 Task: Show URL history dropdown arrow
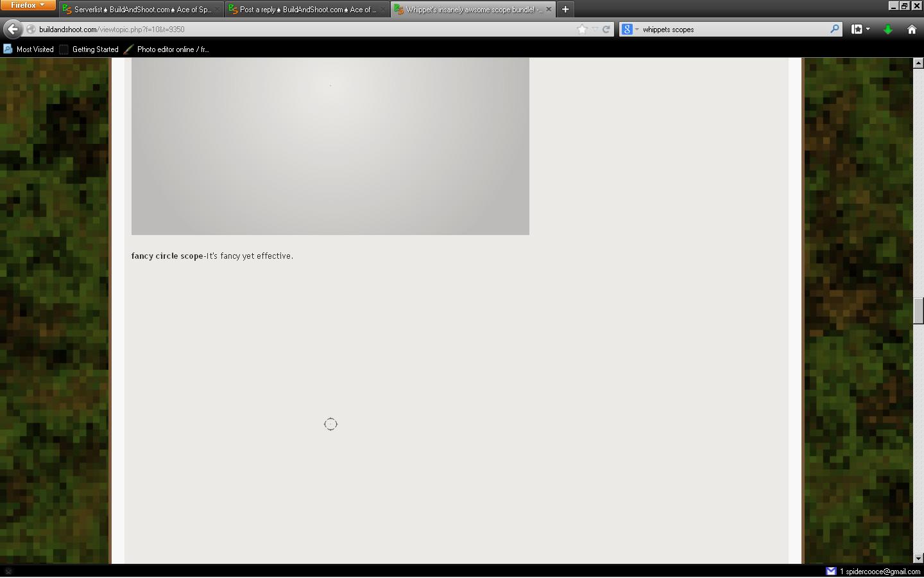tap(595, 29)
